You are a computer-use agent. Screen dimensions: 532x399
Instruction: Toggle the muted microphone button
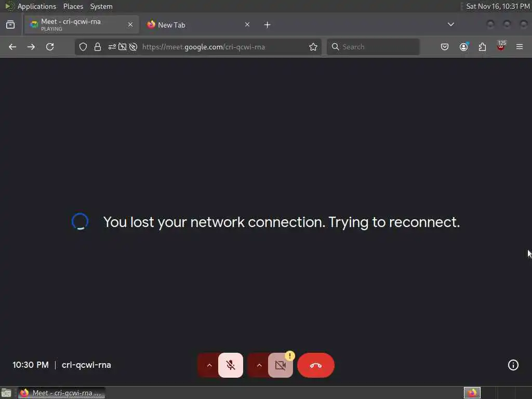[x=231, y=365]
